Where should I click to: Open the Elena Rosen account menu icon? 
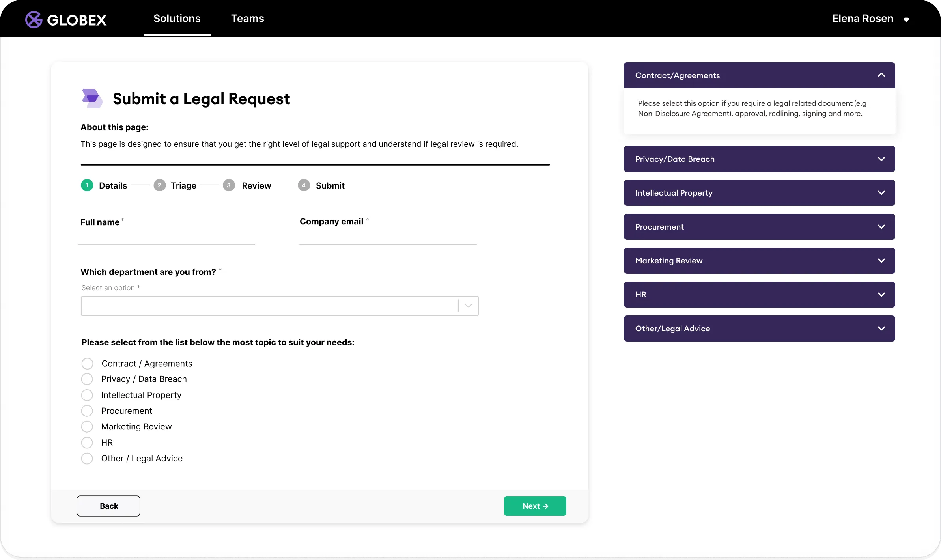(907, 19)
